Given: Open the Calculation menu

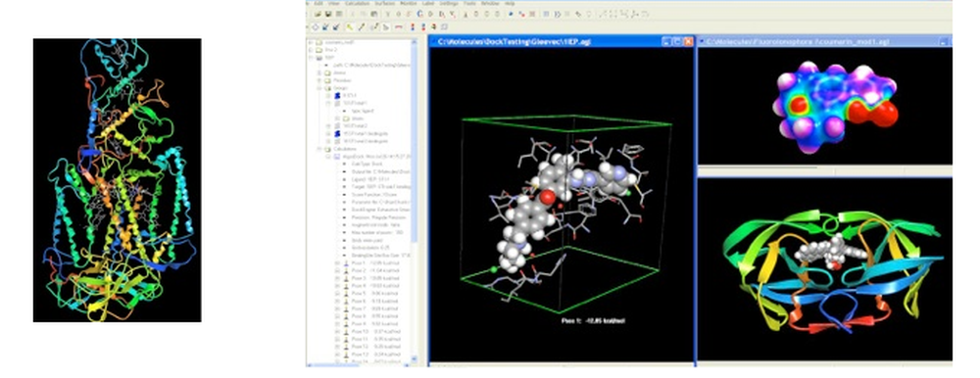Looking at the screenshot, I should [x=357, y=4].
